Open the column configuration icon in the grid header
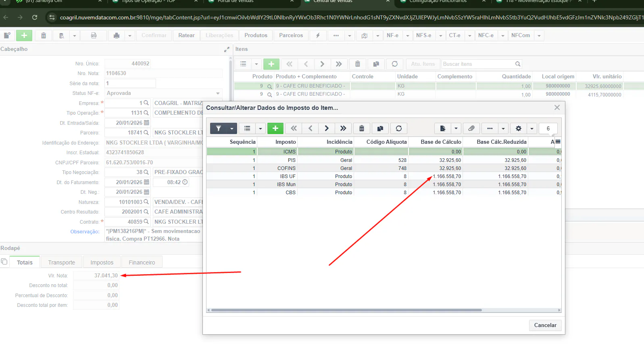The image size is (644, 363). point(558,142)
